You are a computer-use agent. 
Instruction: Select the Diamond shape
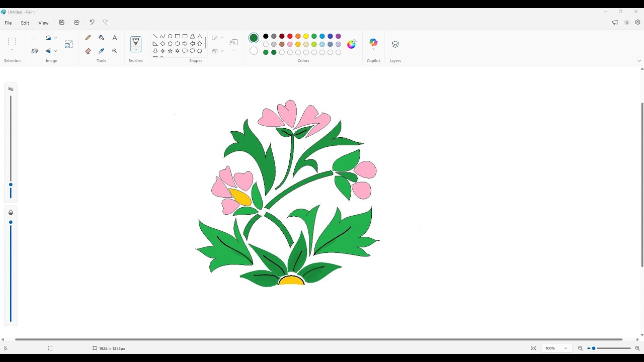163,44
